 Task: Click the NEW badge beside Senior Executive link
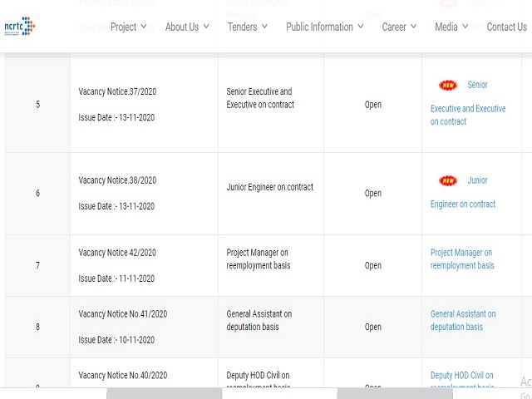click(448, 85)
